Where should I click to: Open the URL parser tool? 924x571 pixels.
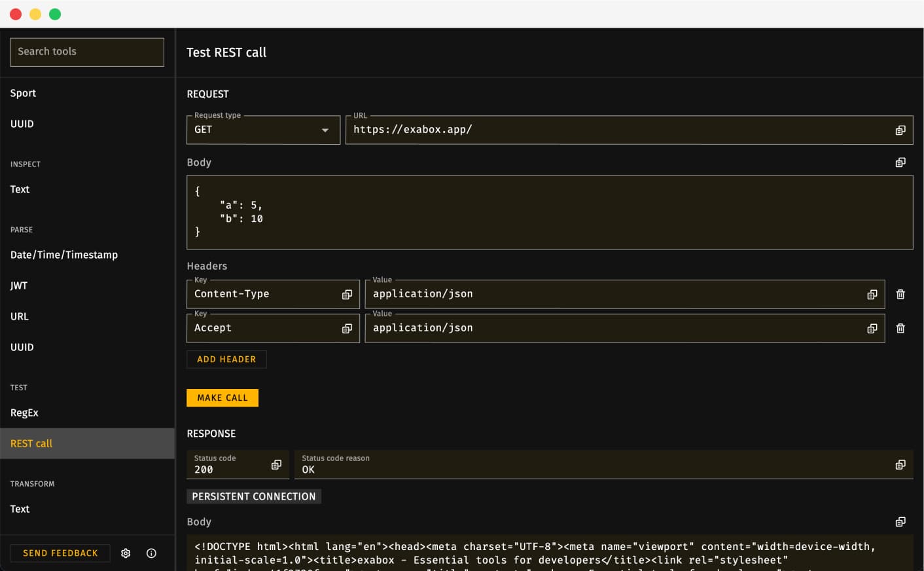[87, 316]
